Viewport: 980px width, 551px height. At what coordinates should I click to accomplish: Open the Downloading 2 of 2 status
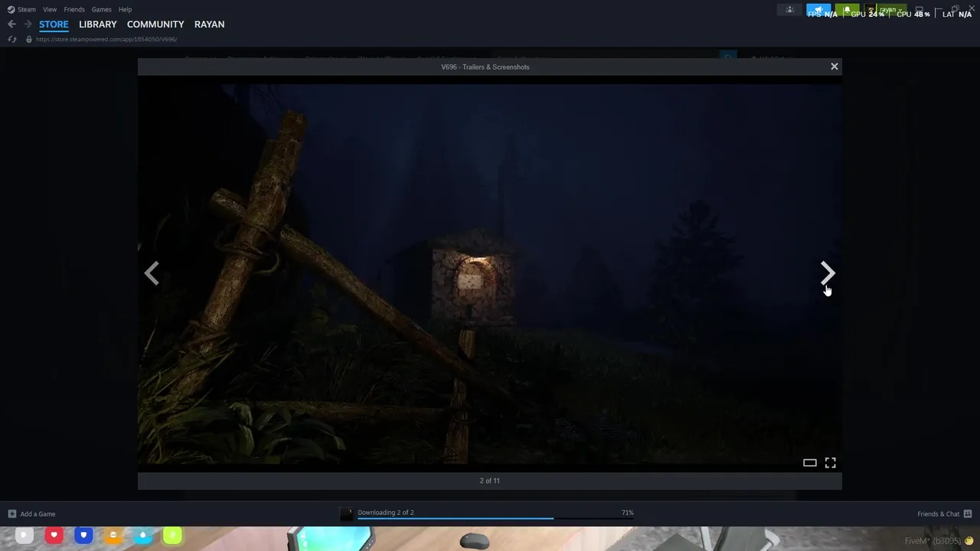[x=386, y=513]
